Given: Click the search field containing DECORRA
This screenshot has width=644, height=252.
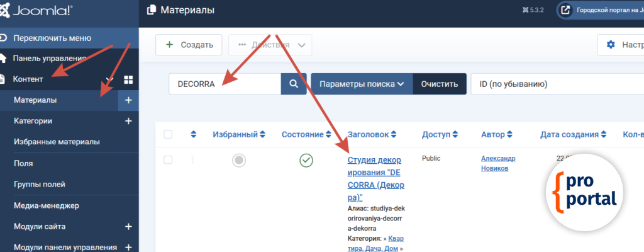Looking at the screenshot, I should (225, 84).
